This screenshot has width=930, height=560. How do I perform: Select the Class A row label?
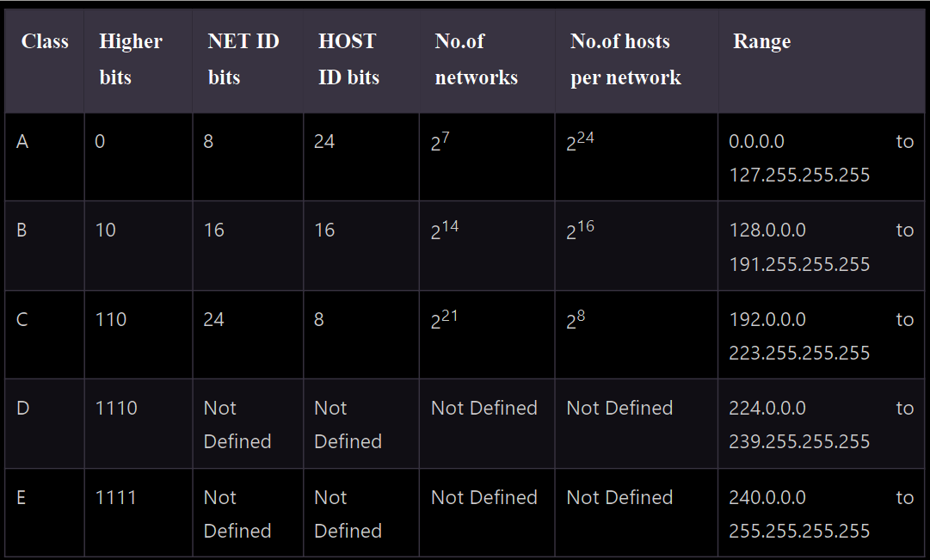click(x=22, y=142)
